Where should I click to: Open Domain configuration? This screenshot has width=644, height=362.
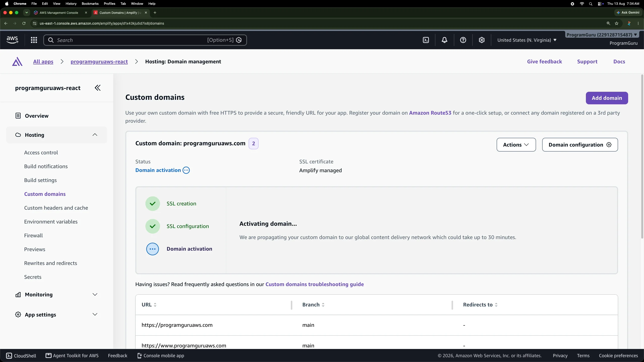(580, 145)
